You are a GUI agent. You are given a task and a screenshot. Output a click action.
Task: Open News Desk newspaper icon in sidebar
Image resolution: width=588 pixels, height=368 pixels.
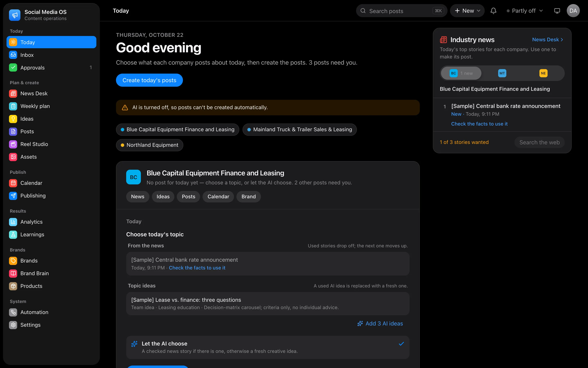tap(13, 93)
